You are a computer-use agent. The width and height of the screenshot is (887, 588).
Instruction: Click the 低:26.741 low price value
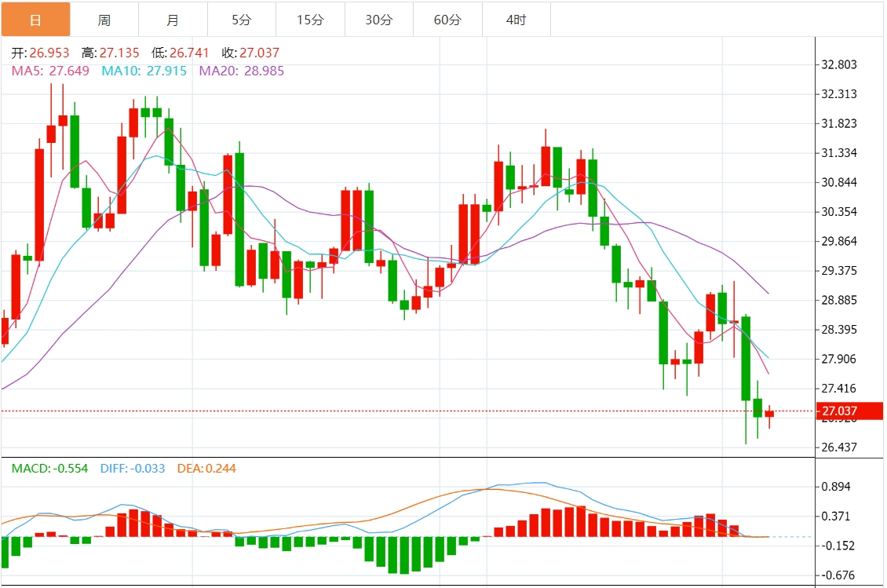tap(181, 53)
